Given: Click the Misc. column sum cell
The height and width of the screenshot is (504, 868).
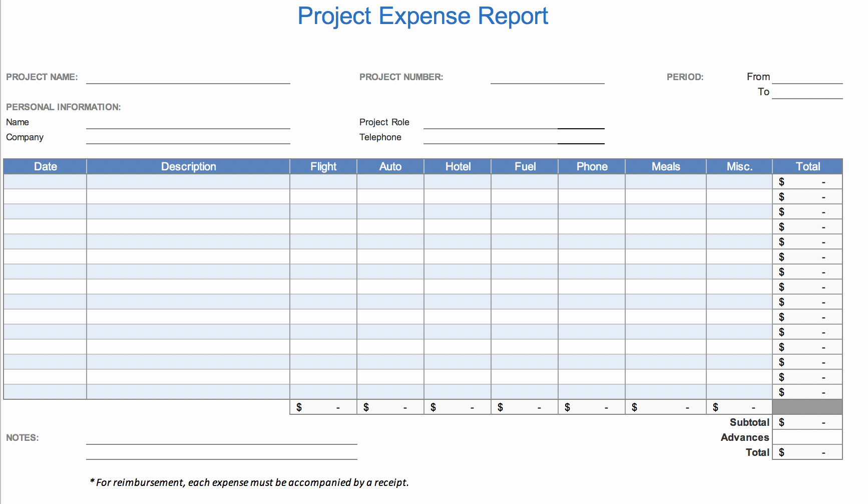Looking at the screenshot, I should pos(739,407).
